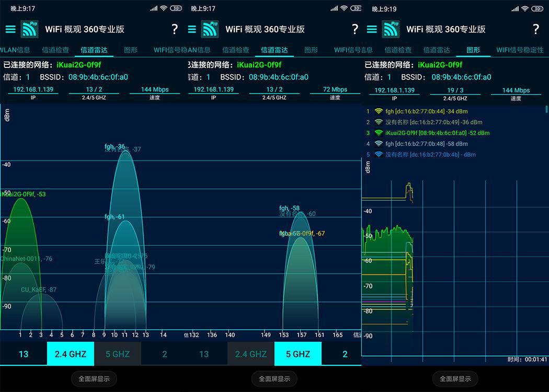Image resolution: width=549 pixels, height=392 pixels.
Task: Tap 全面屏显示 button under the left screen
Action: [x=94, y=379]
